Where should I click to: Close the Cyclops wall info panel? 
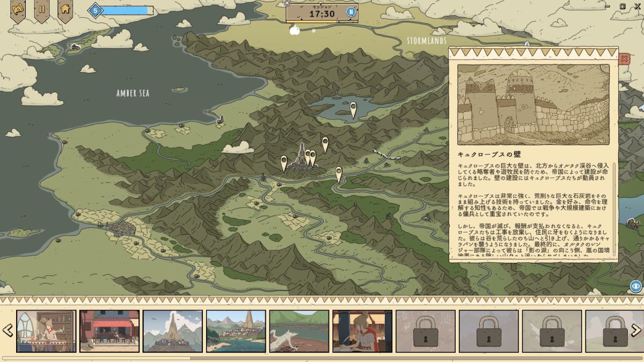coord(624,59)
